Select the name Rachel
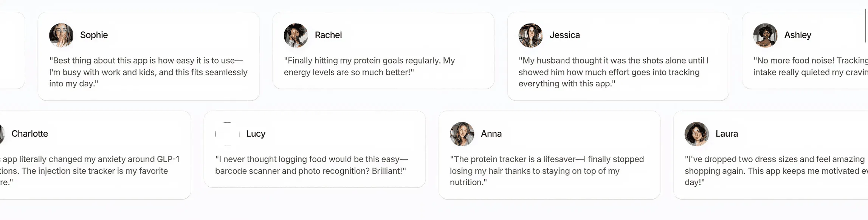This screenshot has width=868, height=220. tap(328, 35)
